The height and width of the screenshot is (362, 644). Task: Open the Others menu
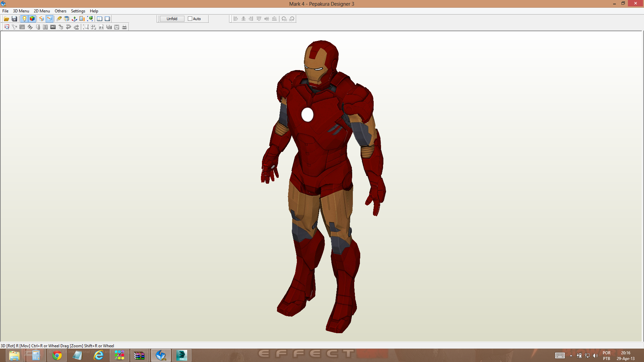(61, 11)
